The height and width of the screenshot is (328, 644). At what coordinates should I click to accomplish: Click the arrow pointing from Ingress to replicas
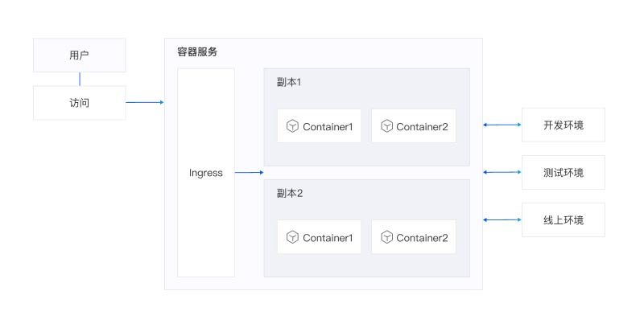click(249, 173)
